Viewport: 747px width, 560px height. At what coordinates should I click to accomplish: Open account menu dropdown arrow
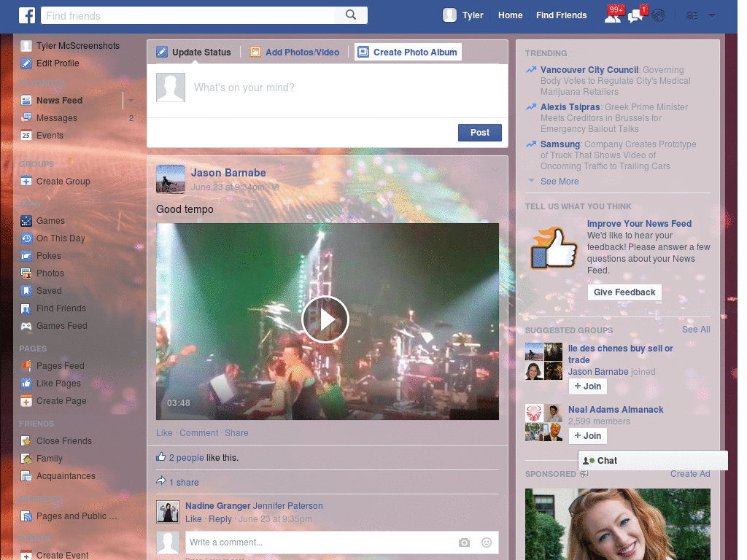711,15
